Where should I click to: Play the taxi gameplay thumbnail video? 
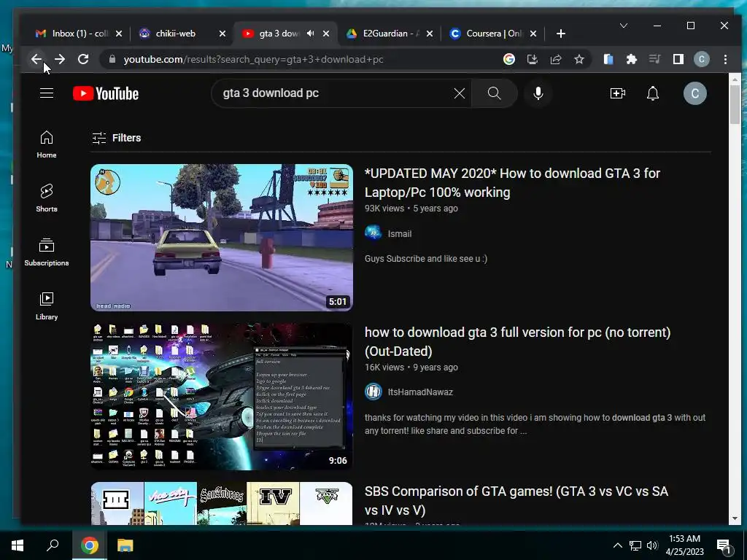[222, 238]
